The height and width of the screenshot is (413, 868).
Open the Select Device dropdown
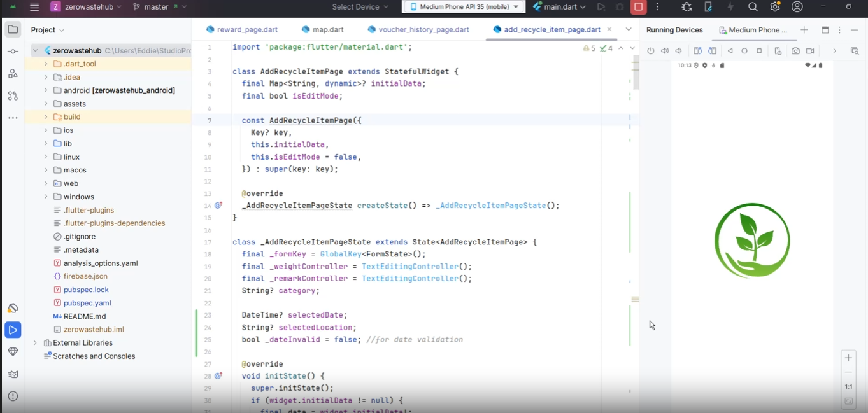[360, 7]
